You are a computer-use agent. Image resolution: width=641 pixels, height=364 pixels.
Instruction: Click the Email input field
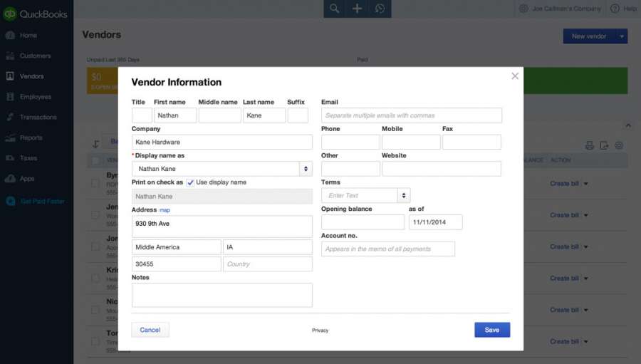click(412, 115)
